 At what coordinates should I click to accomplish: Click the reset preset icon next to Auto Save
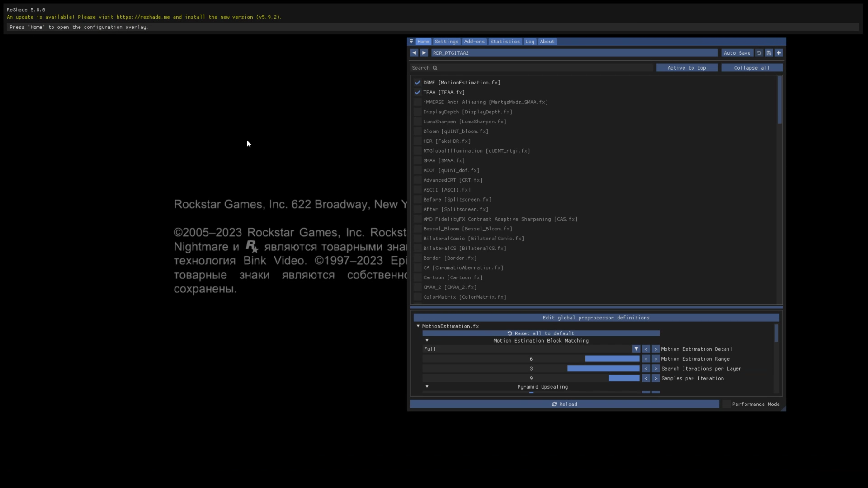tap(759, 53)
